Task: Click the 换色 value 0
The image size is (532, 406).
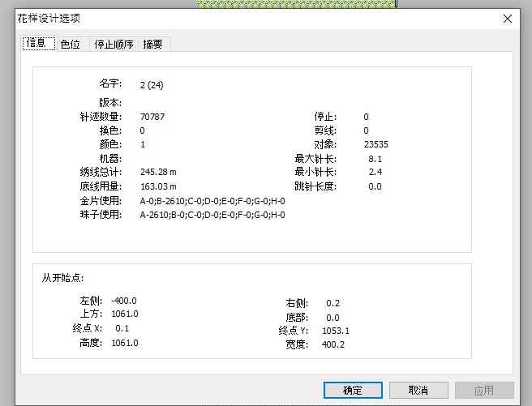Action: [x=142, y=130]
